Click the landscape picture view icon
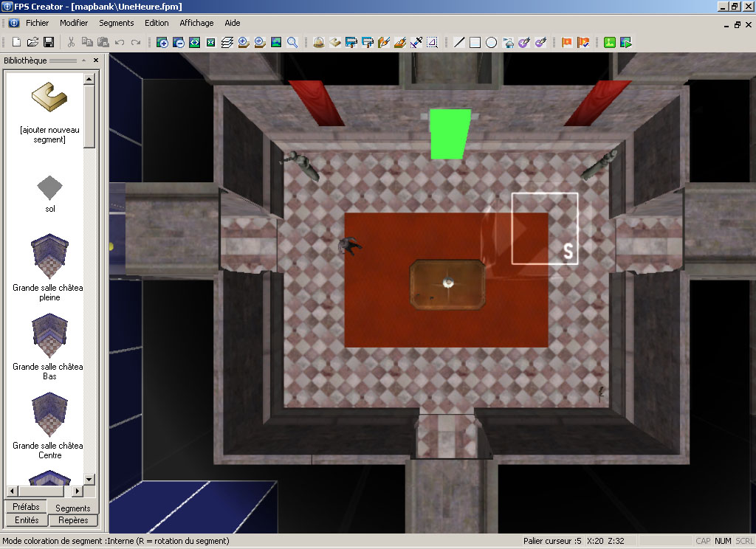Viewport: 756px width, 549px height. pos(276,42)
